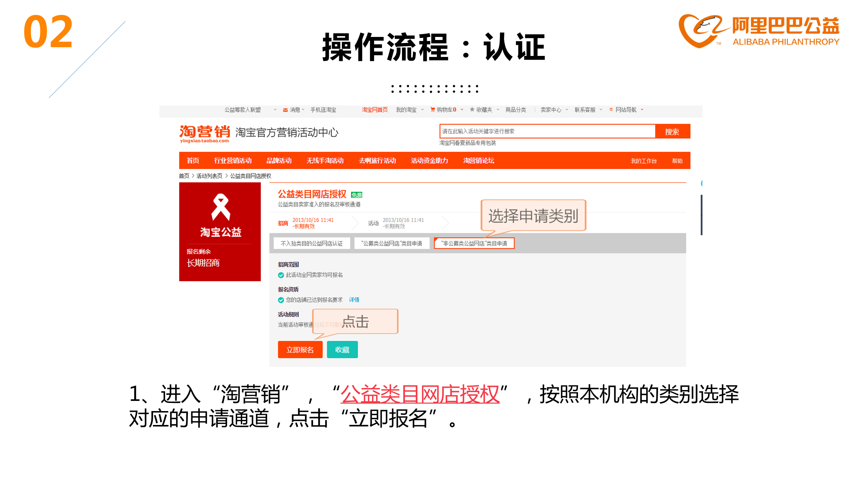Open 品牌活动 in the nav bar
868x488 pixels.
[279, 161]
